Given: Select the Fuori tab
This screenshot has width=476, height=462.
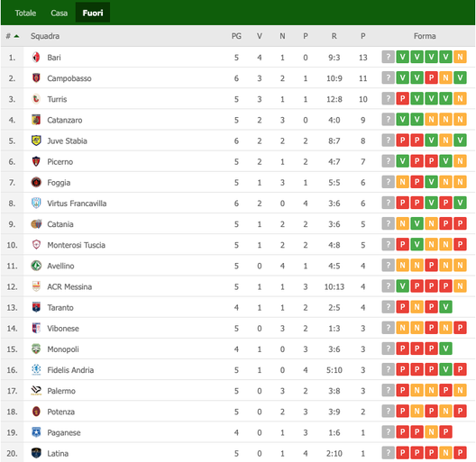Looking at the screenshot, I should [x=93, y=13].
